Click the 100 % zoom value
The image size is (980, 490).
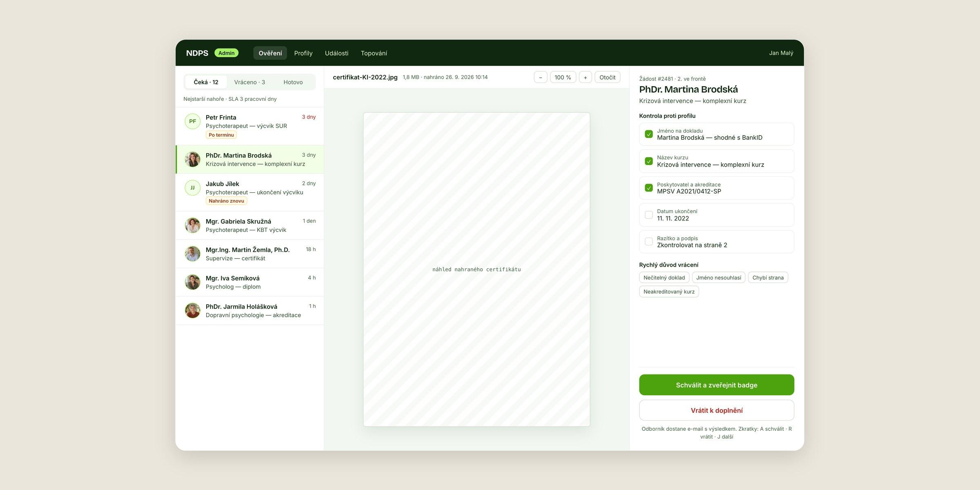(563, 77)
